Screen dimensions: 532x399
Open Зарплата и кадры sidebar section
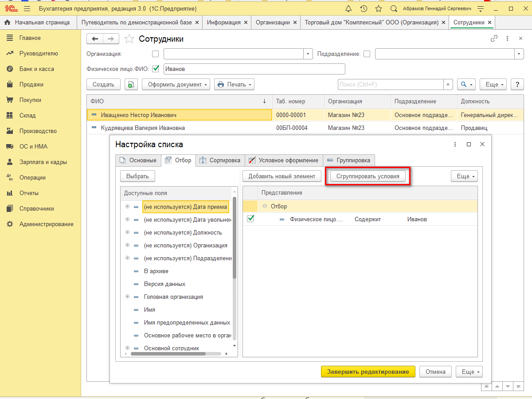43,162
